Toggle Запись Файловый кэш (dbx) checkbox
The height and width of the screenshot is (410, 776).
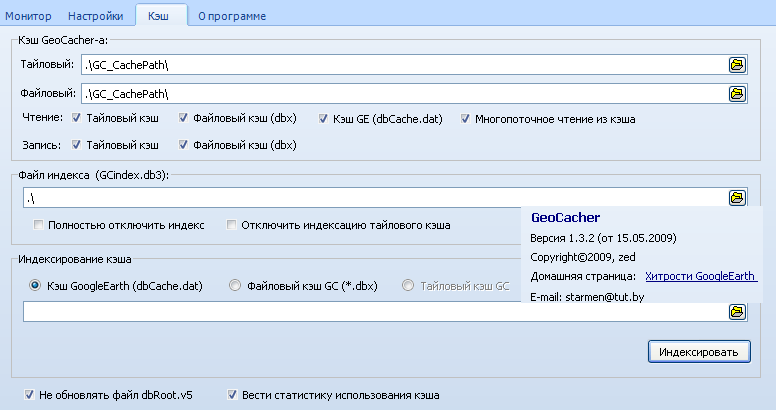(x=183, y=145)
